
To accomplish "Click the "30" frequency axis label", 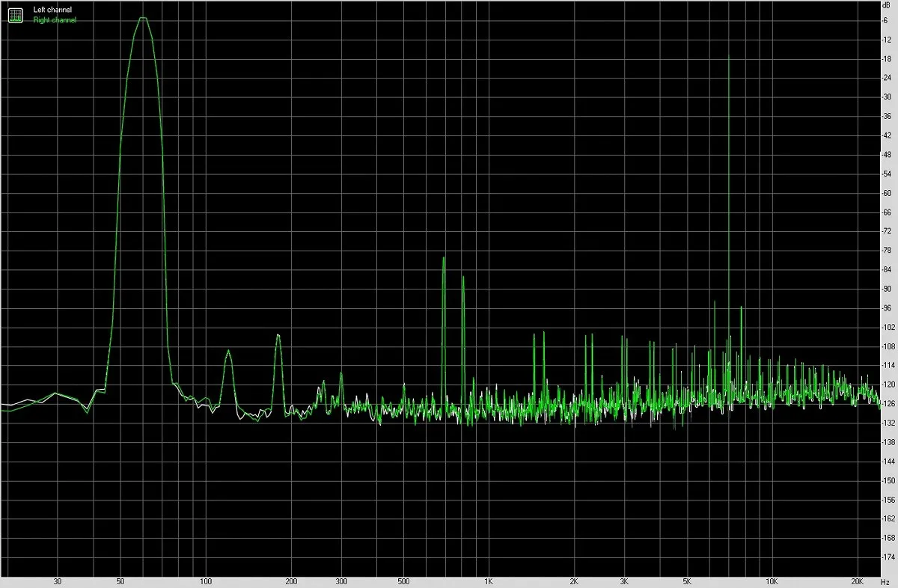I will click(x=58, y=581).
